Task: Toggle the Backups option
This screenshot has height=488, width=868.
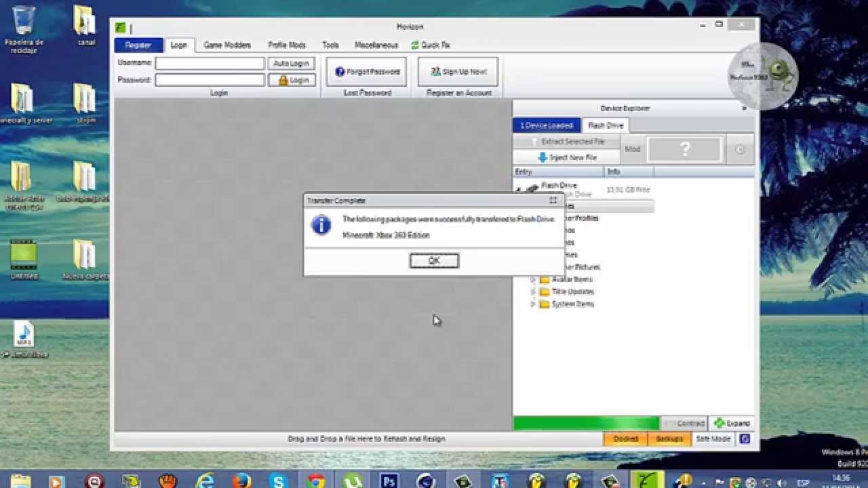Action: click(x=669, y=439)
